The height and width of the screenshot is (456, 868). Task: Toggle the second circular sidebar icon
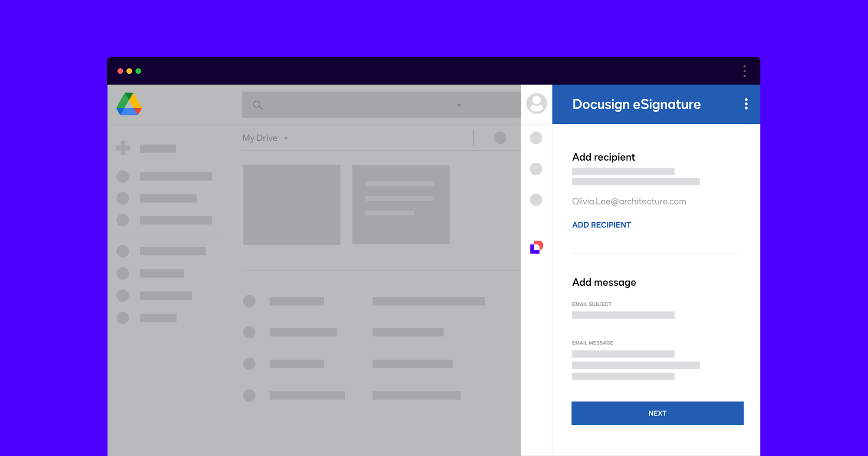pyautogui.click(x=536, y=169)
